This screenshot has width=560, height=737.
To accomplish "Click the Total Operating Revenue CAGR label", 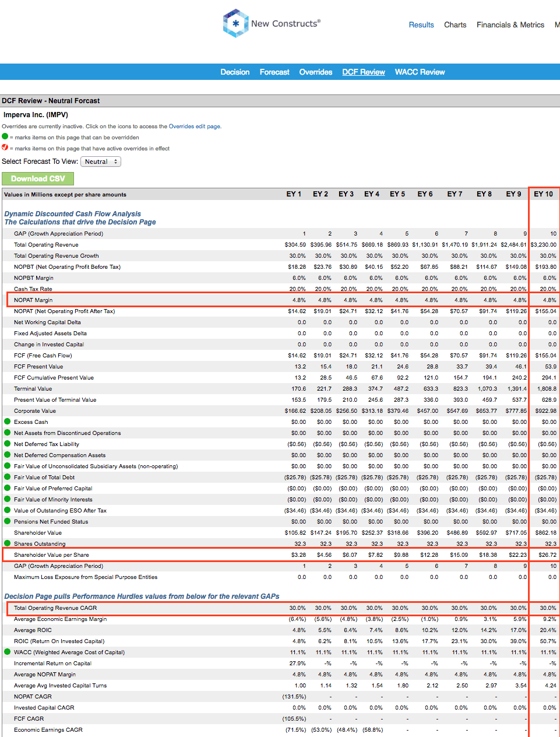I will 55,608.
